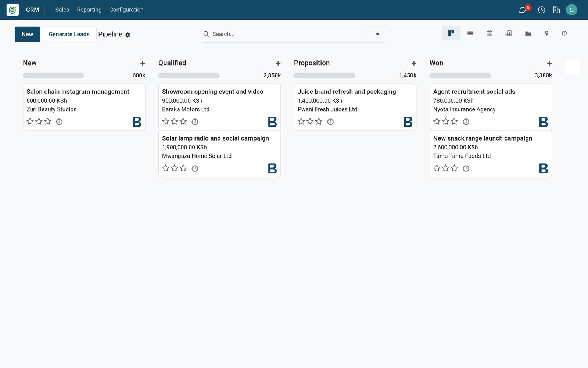The width and height of the screenshot is (588, 368).
Task: Set first priority star on Salon chain card
Action: [x=30, y=121]
